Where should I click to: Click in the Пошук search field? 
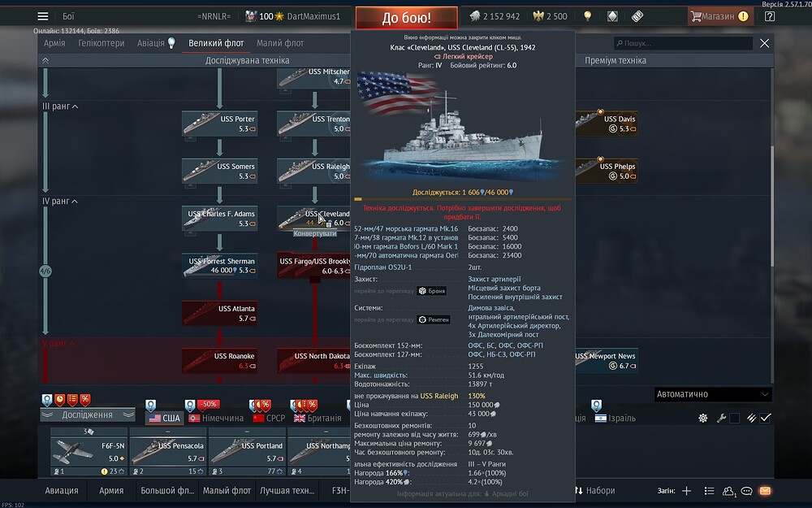click(x=684, y=43)
